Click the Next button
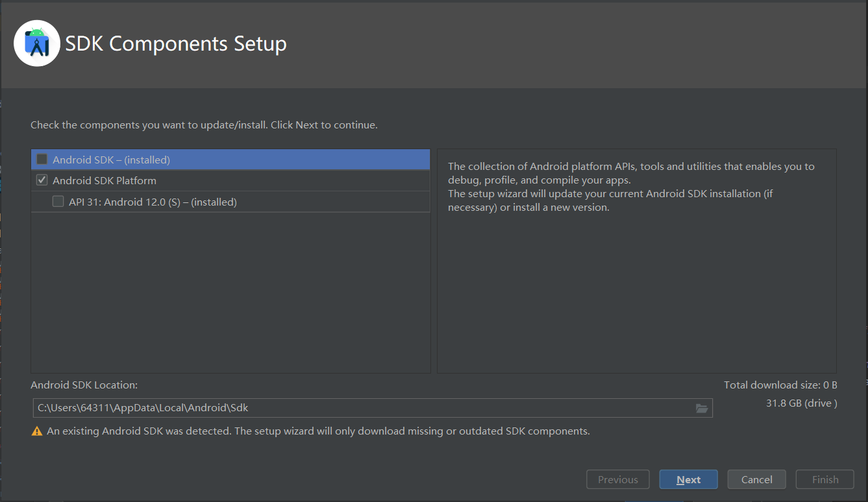Image resolution: width=868 pixels, height=502 pixels. click(x=688, y=479)
